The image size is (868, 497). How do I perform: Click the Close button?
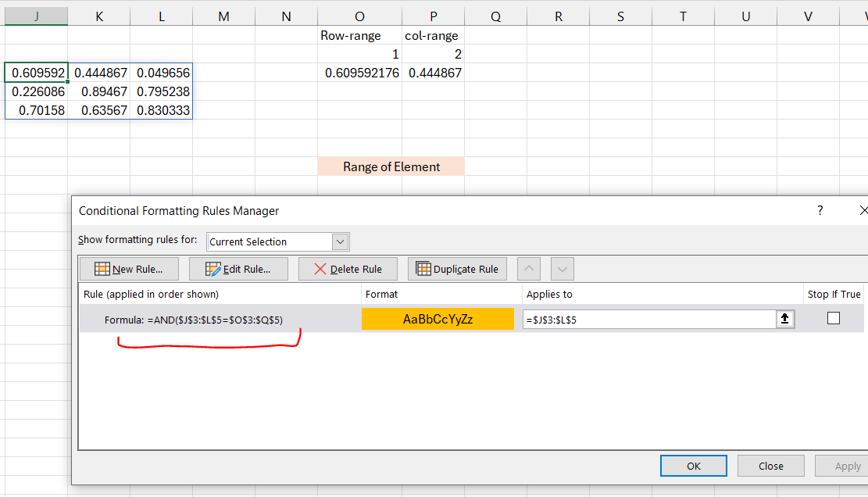(770, 465)
